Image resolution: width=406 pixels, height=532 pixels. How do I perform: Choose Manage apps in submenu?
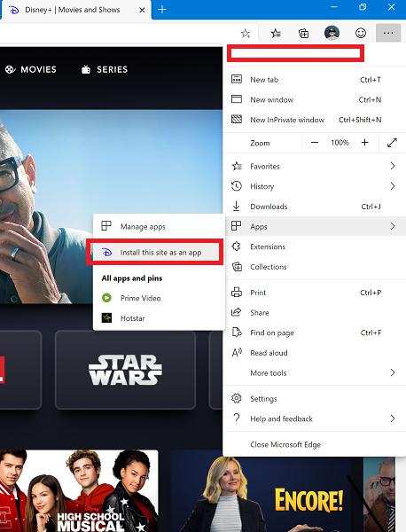[159, 226]
